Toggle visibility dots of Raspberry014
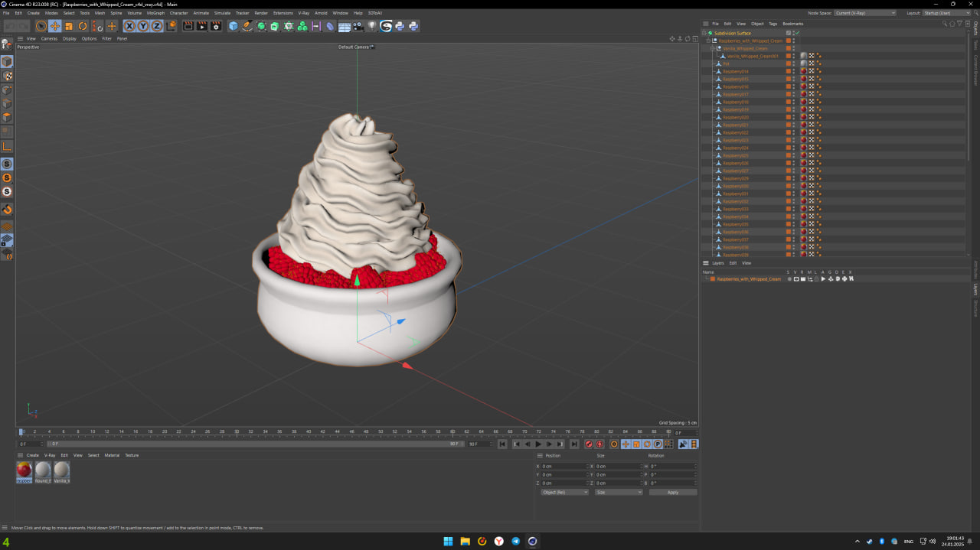The width and height of the screenshot is (980, 550). pyautogui.click(x=794, y=71)
